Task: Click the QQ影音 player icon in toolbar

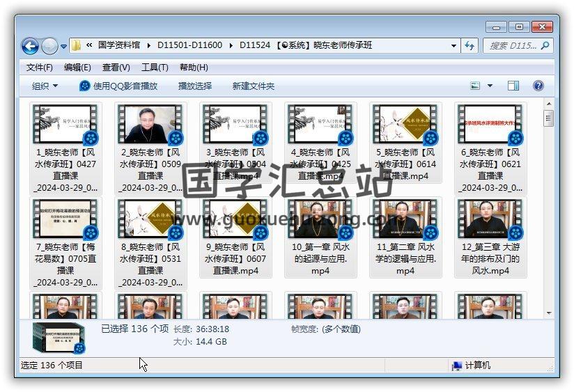Action: tap(85, 86)
